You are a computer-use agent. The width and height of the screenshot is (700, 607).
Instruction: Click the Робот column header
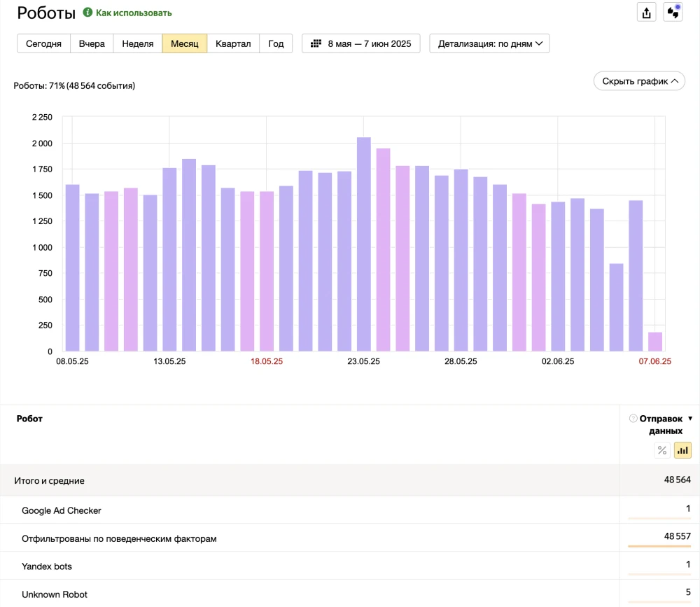[29, 419]
